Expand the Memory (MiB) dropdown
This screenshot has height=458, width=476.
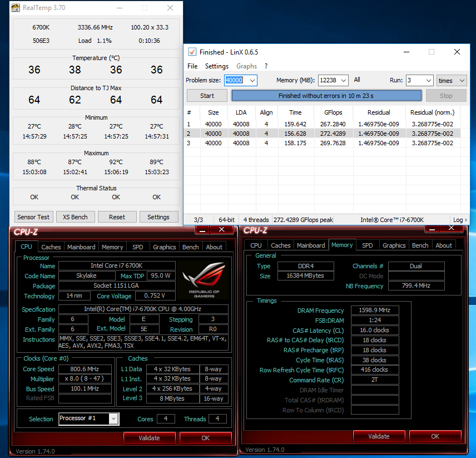(343, 81)
